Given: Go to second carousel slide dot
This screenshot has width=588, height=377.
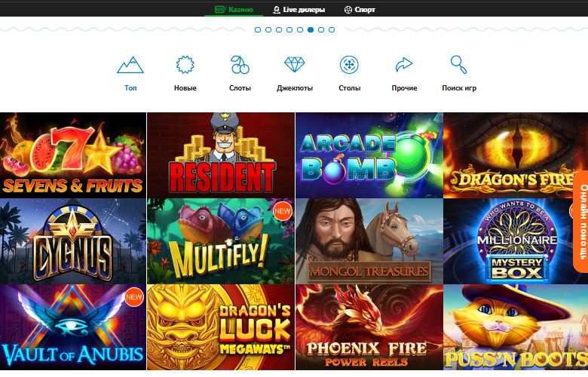Looking at the screenshot, I should 268,29.
